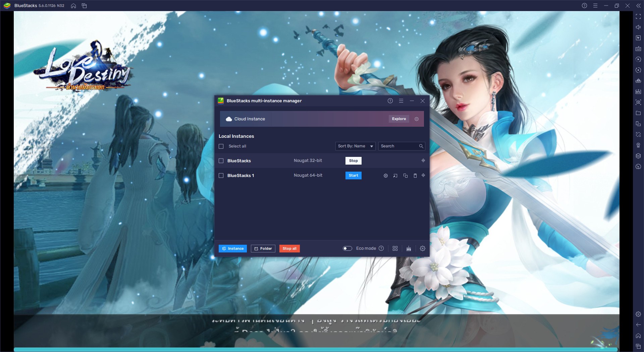Viewport: 644px width, 352px height.
Task: Stop the BlueStacks instance
Action: pyautogui.click(x=353, y=161)
